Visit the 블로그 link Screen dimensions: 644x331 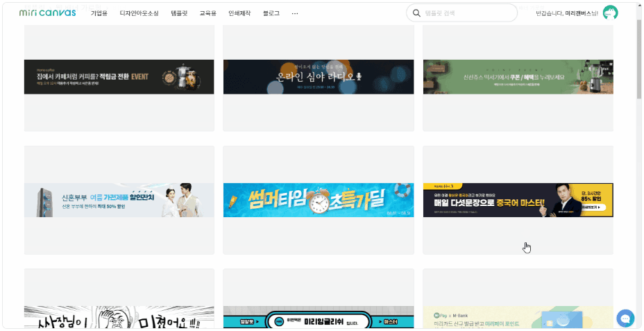pos(271,13)
